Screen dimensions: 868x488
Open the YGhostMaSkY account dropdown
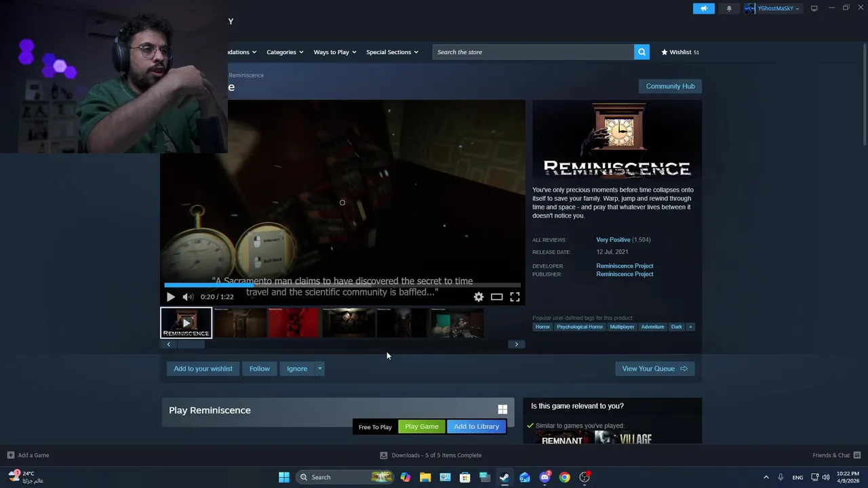(772, 8)
